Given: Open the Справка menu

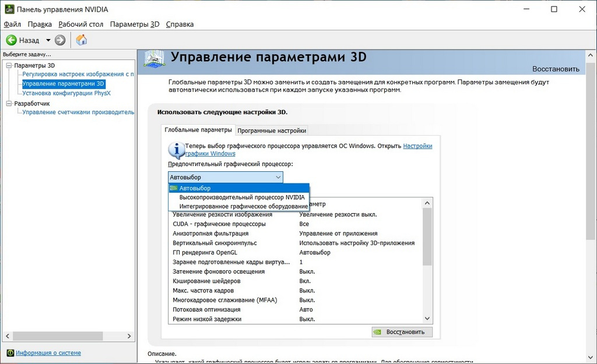Looking at the screenshot, I should point(180,24).
